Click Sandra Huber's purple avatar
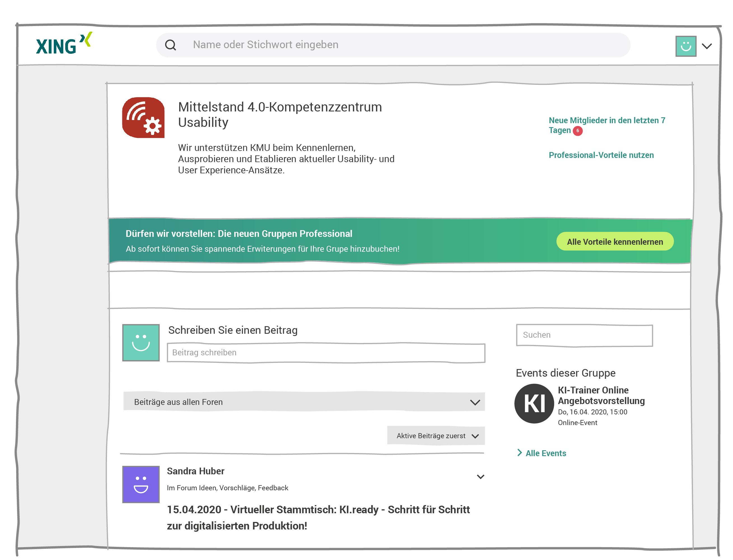 pyautogui.click(x=141, y=484)
